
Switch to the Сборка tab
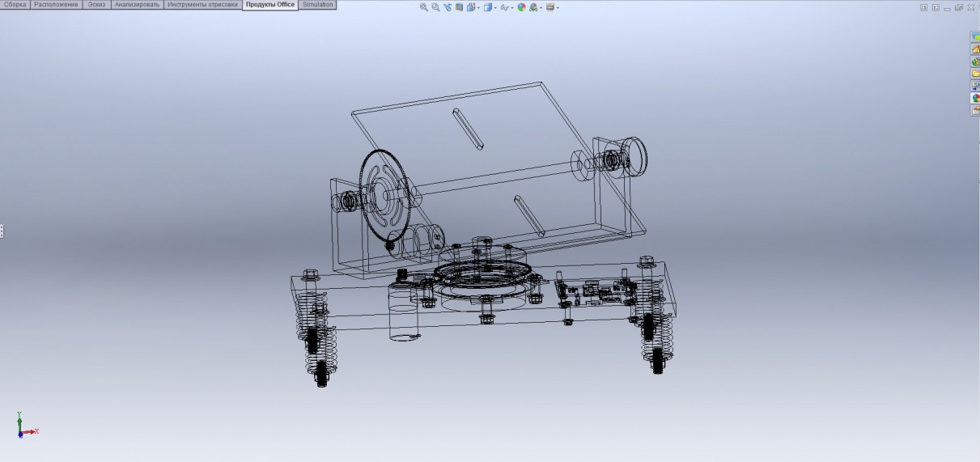click(x=15, y=5)
